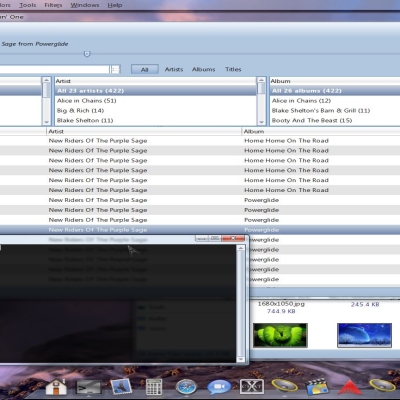The image size is (400, 400).
Task: Select All 26 albums (422) entry
Action: (335, 91)
